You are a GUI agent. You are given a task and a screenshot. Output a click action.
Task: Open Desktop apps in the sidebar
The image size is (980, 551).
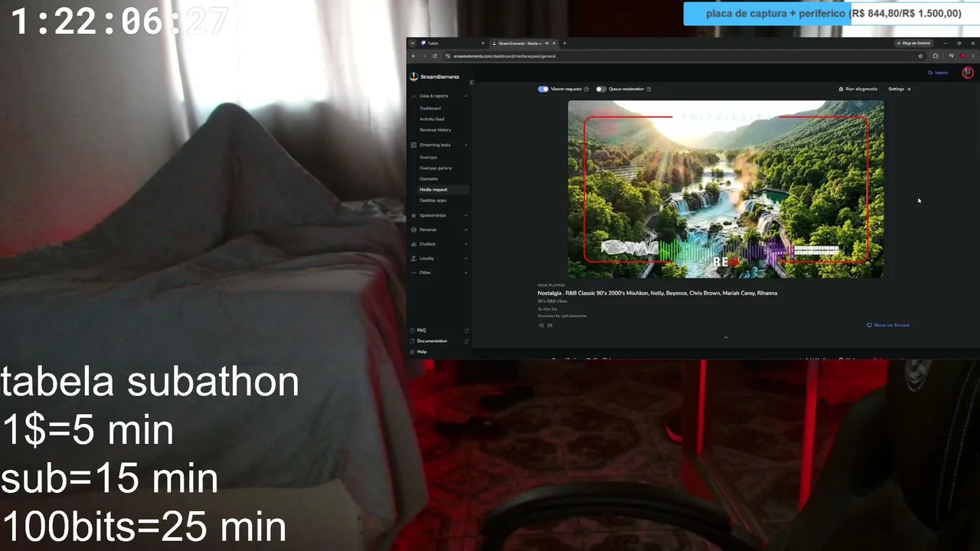click(x=433, y=200)
